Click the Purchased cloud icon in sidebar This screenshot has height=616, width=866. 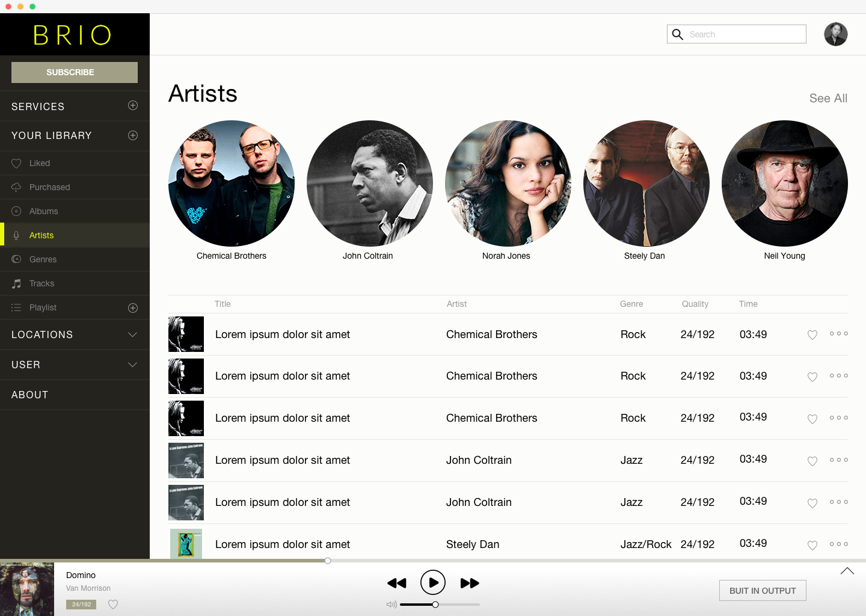click(x=16, y=187)
